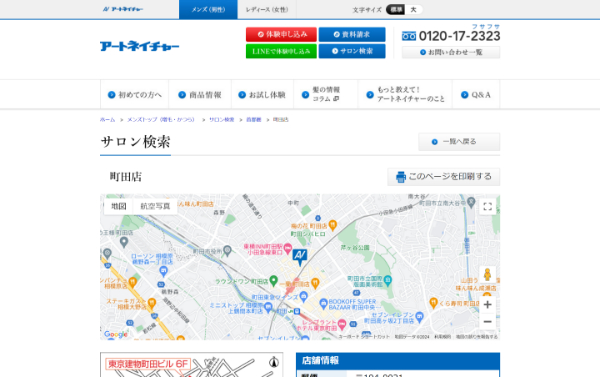
Task: Click メンズトップ breadcrumb link
Action: pos(161,120)
